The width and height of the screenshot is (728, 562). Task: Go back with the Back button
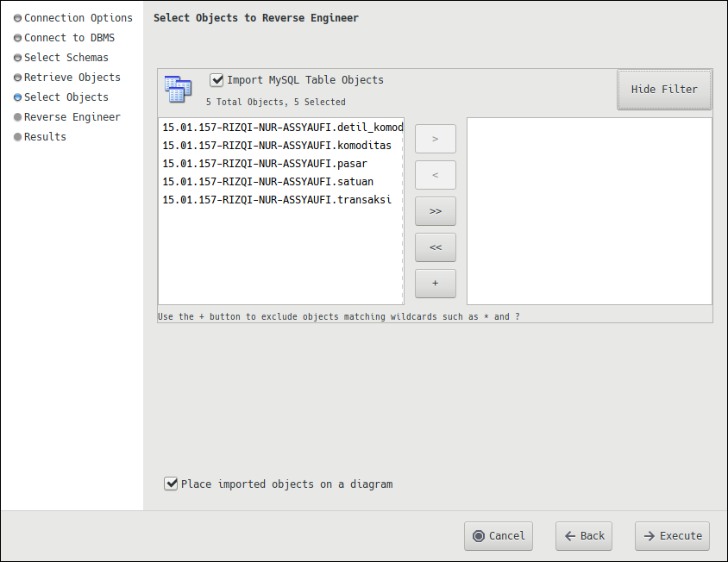pyautogui.click(x=584, y=536)
